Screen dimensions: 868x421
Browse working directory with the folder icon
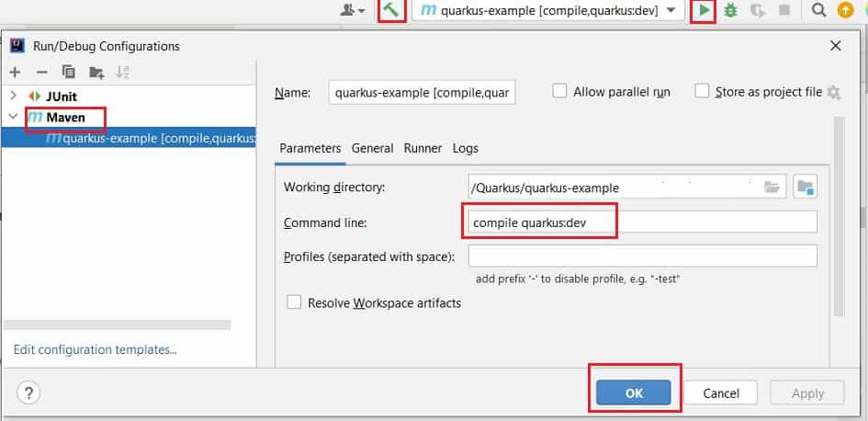point(772,188)
